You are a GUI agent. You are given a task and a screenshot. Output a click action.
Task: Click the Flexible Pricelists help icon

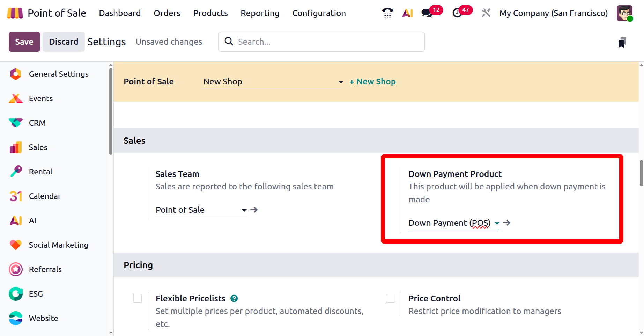(x=234, y=299)
